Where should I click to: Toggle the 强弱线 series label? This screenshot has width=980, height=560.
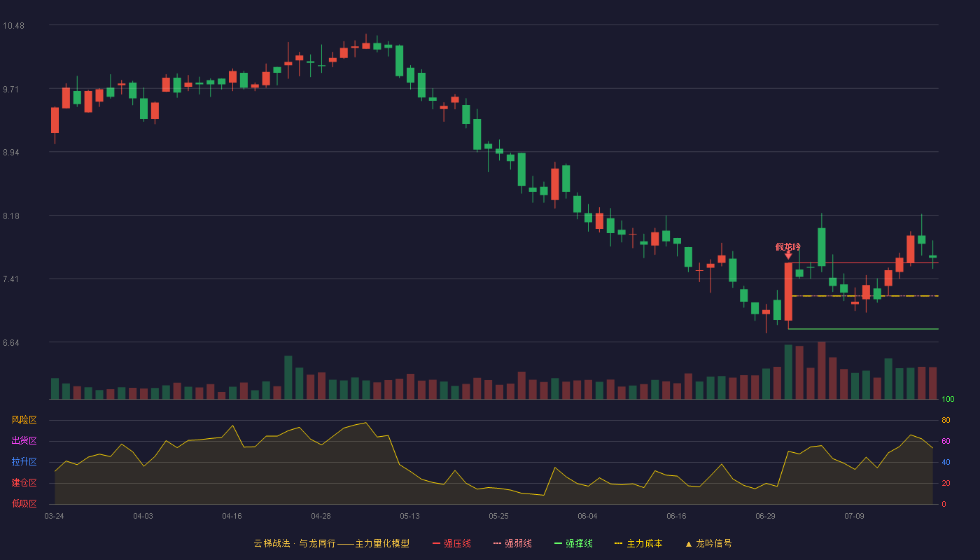(518, 543)
